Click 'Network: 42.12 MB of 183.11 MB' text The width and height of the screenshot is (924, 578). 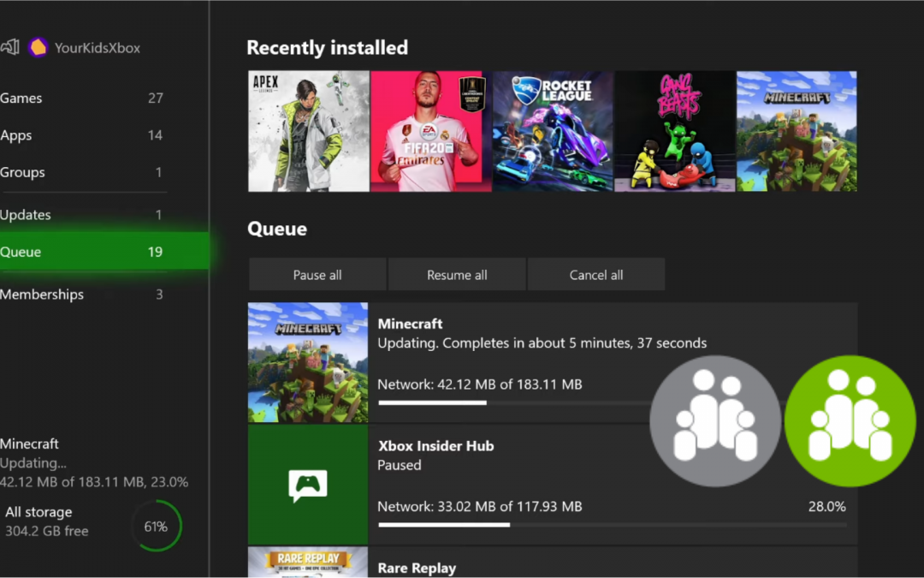[480, 384]
